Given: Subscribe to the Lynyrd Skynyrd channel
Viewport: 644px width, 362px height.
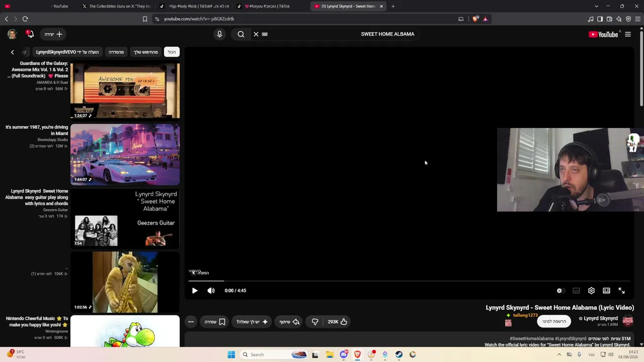Looking at the screenshot, I should coord(554,321).
